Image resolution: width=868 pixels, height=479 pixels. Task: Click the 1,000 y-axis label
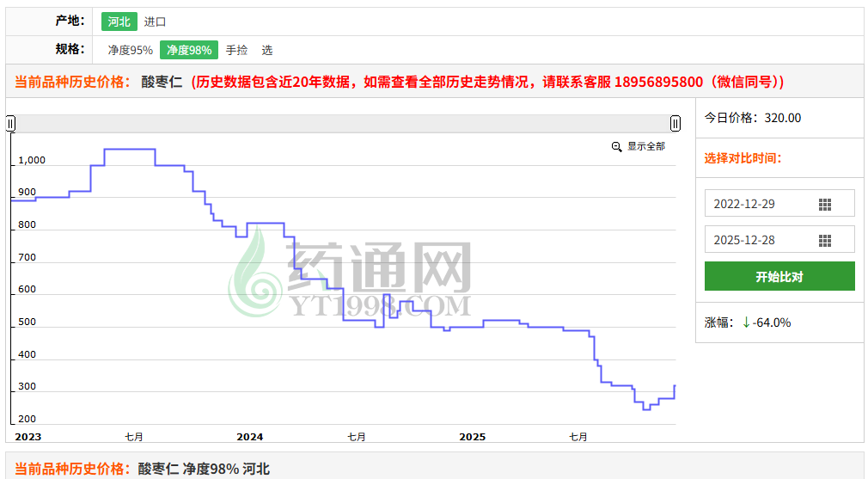click(x=32, y=160)
